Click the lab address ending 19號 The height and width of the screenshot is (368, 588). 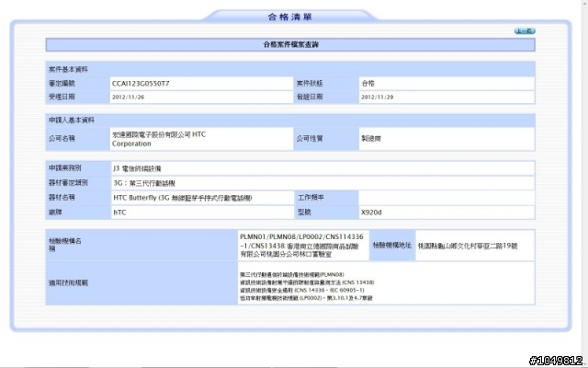coord(468,246)
